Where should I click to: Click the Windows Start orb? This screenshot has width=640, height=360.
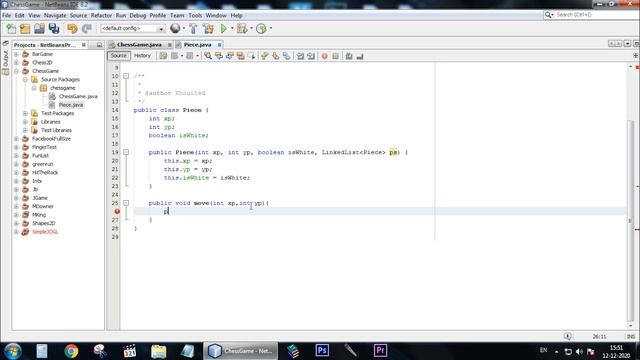pyautogui.click(x=13, y=351)
